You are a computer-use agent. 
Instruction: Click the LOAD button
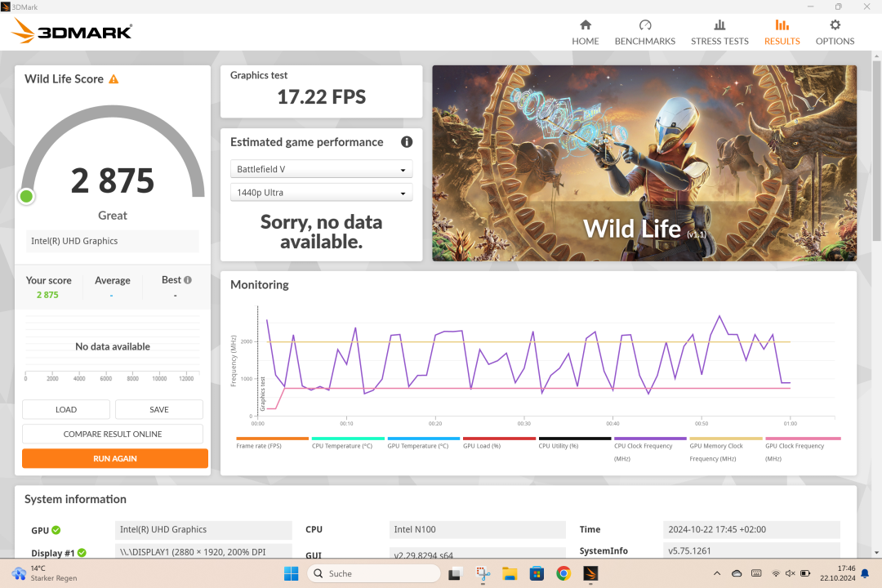66,410
